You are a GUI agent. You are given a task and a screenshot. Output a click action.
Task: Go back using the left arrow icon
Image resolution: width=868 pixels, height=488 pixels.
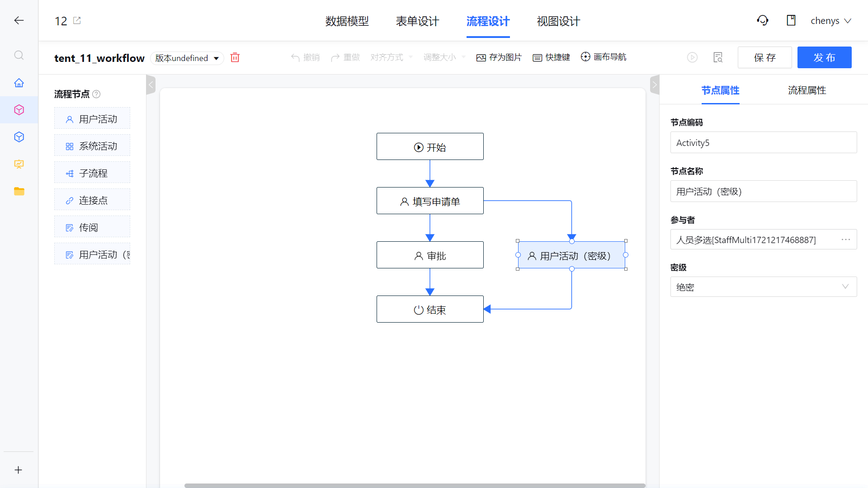(19, 20)
